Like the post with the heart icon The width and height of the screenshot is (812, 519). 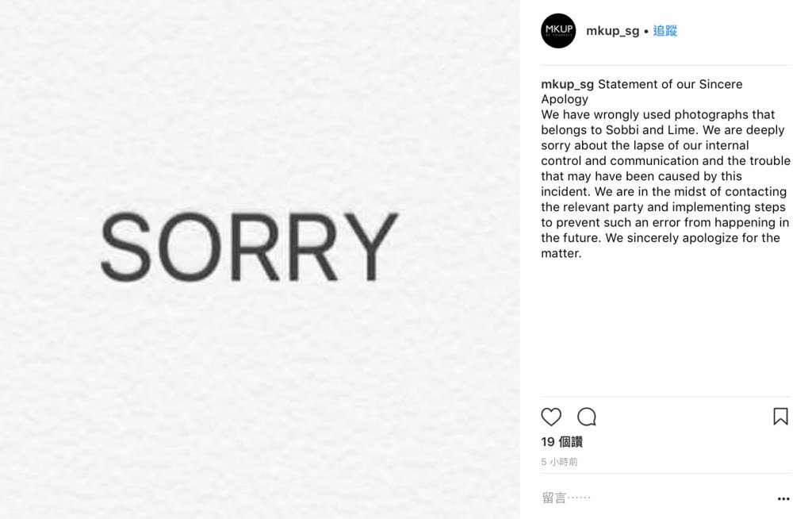(551, 417)
